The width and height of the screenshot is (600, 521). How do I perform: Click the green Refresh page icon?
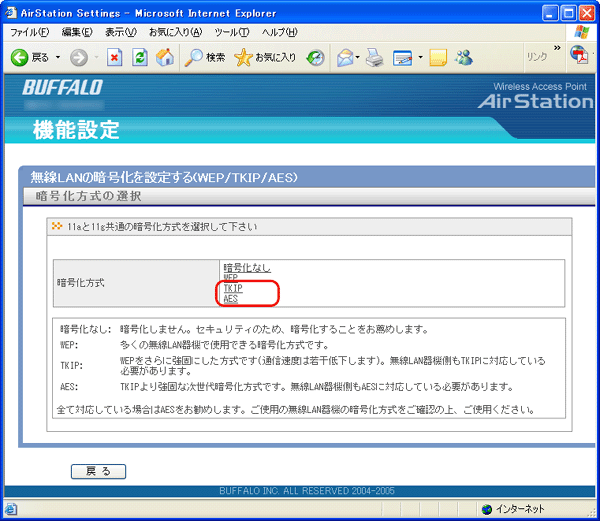click(x=139, y=57)
